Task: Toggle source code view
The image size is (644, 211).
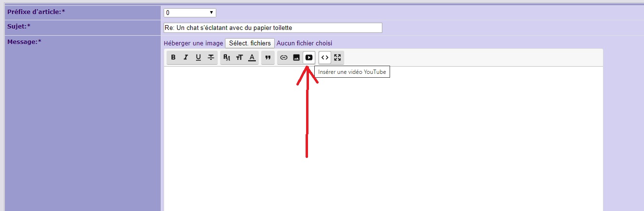Action: pos(325,57)
